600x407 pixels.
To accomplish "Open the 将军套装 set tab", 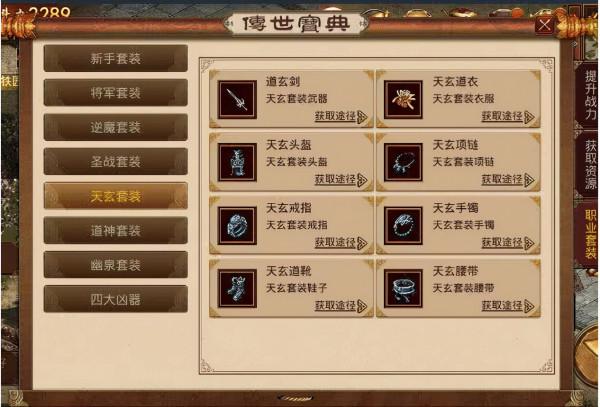I will [116, 93].
